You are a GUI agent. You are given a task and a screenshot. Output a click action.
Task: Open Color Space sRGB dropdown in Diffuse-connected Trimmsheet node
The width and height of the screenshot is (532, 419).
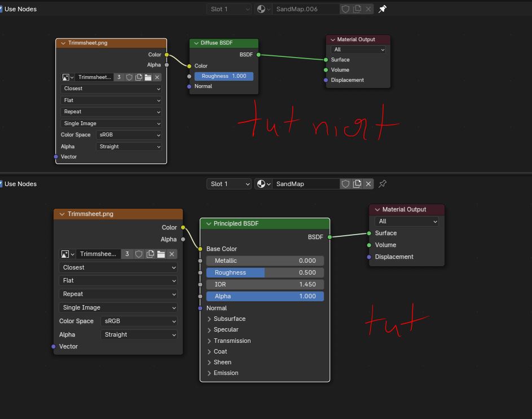pyautogui.click(x=129, y=135)
